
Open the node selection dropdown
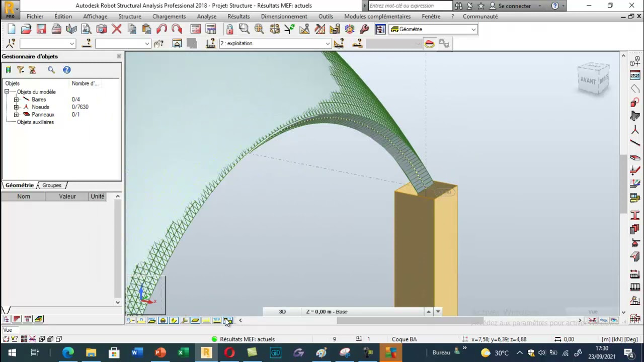click(x=47, y=43)
